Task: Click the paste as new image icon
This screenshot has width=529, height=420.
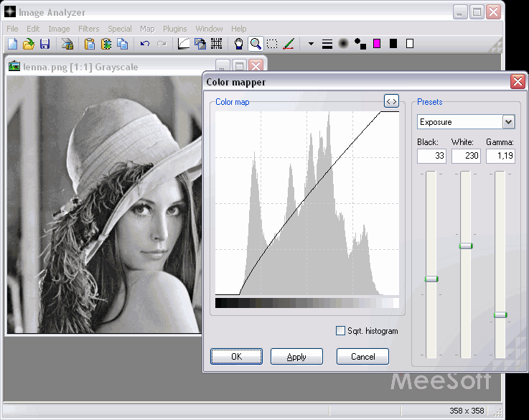Action: (x=106, y=44)
